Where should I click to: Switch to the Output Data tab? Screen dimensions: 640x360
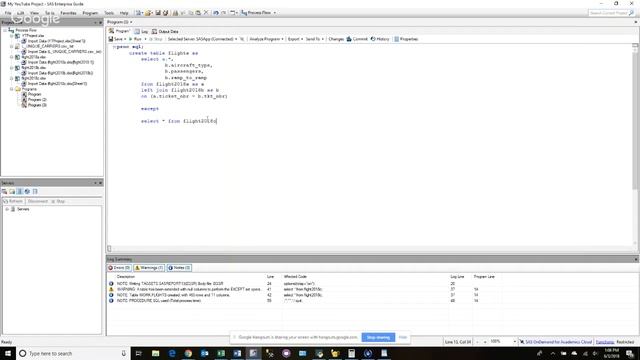coord(165,31)
